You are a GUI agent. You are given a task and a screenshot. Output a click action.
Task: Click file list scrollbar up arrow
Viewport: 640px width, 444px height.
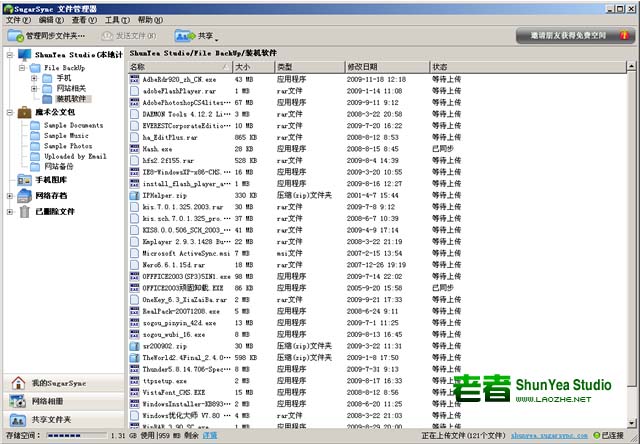point(631,66)
